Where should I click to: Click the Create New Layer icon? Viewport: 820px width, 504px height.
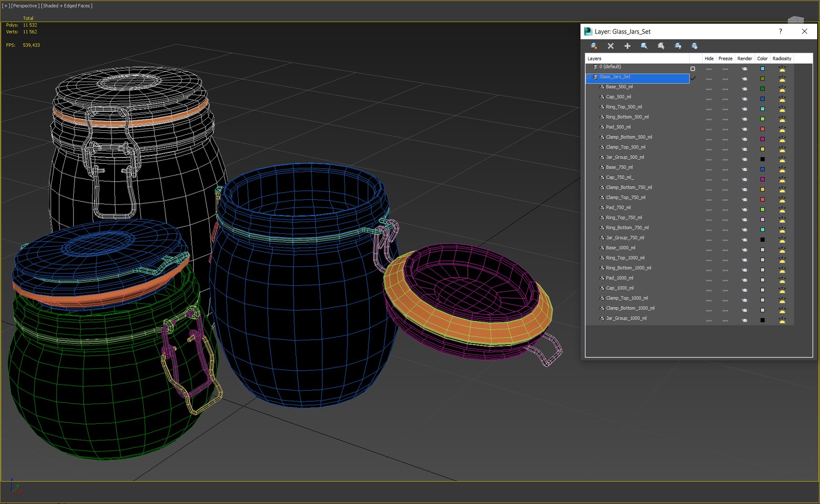point(594,46)
